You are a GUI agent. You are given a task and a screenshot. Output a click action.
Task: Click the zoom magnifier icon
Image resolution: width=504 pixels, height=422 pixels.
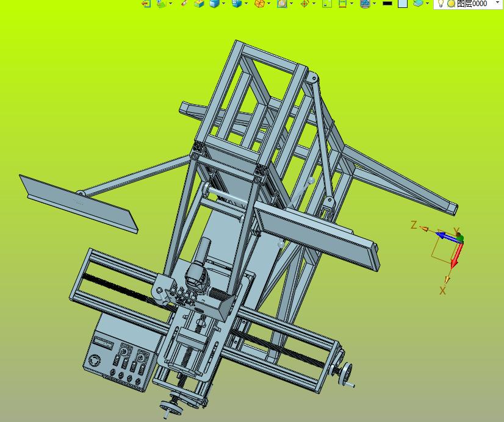282,4
